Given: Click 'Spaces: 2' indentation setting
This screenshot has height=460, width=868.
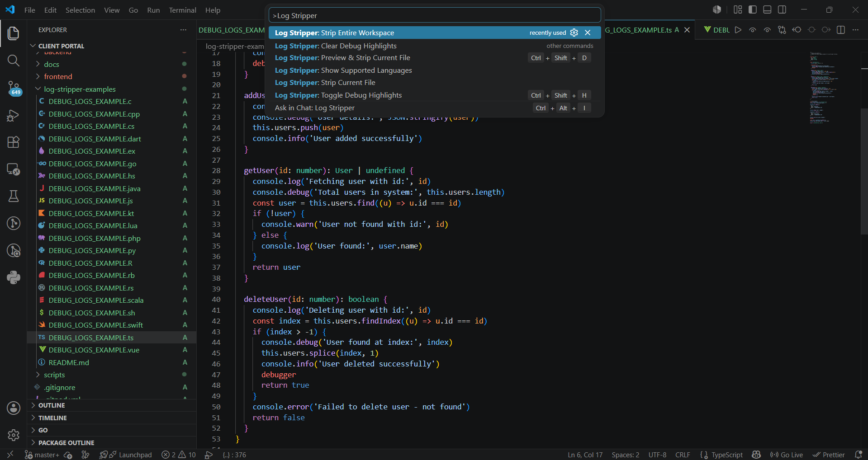Looking at the screenshot, I should point(626,455).
